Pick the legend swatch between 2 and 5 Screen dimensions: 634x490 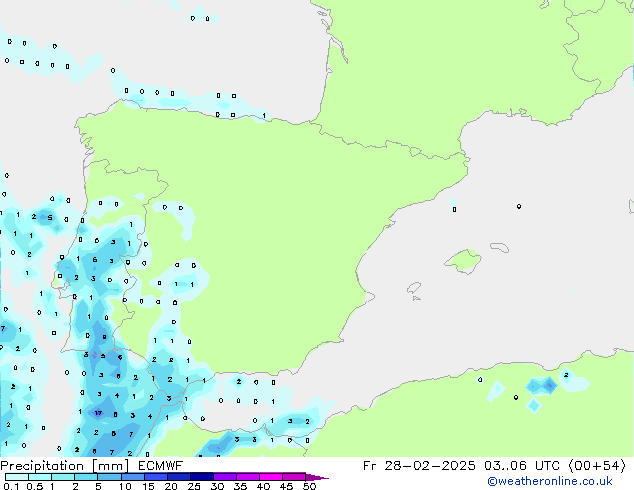86,477
